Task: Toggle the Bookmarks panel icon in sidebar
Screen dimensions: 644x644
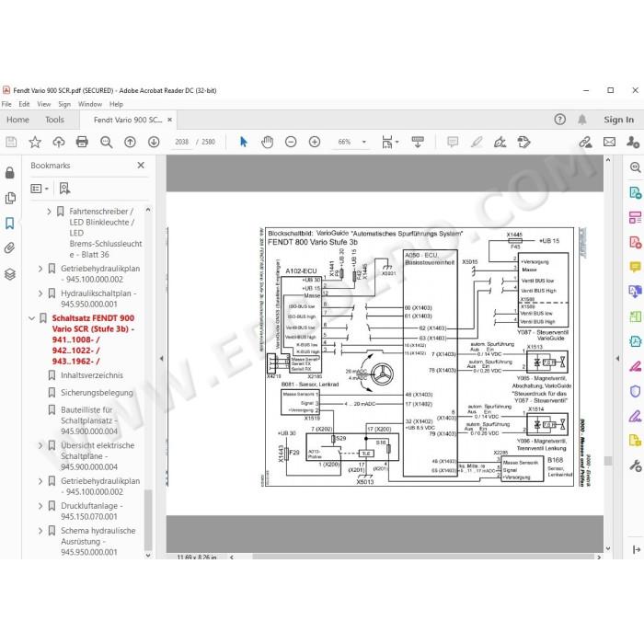Action: click(x=10, y=224)
